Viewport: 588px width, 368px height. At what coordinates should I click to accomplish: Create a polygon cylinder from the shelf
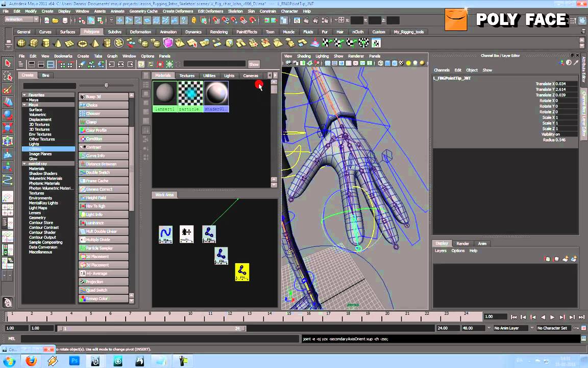pos(46,43)
